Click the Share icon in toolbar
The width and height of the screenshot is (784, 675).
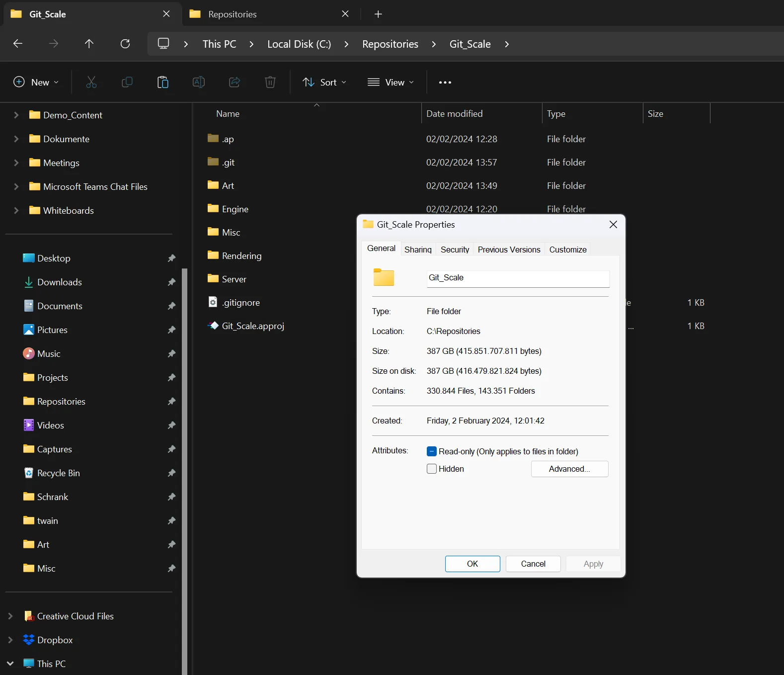tap(235, 82)
